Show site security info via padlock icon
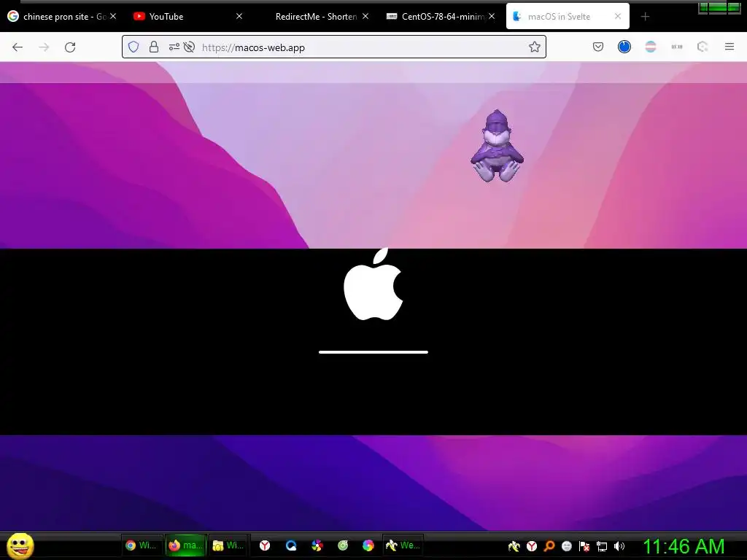The width and height of the screenshot is (747, 560). point(153,47)
